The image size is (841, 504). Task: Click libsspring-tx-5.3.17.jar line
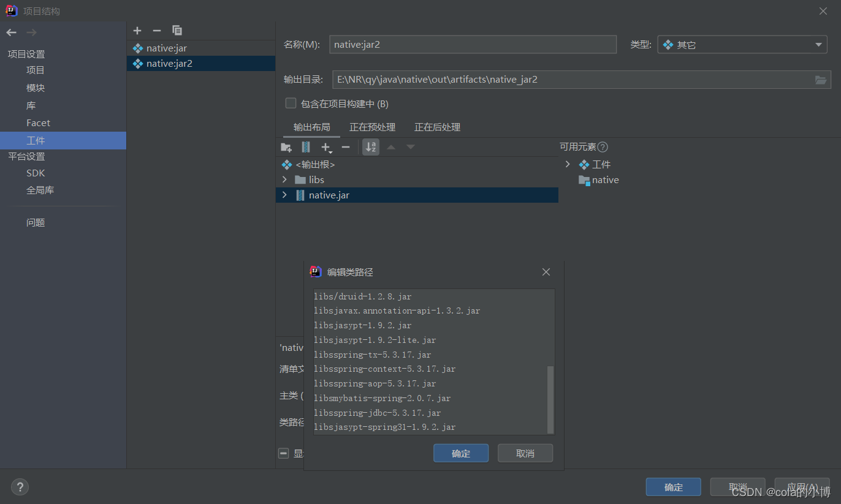(x=373, y=355)
